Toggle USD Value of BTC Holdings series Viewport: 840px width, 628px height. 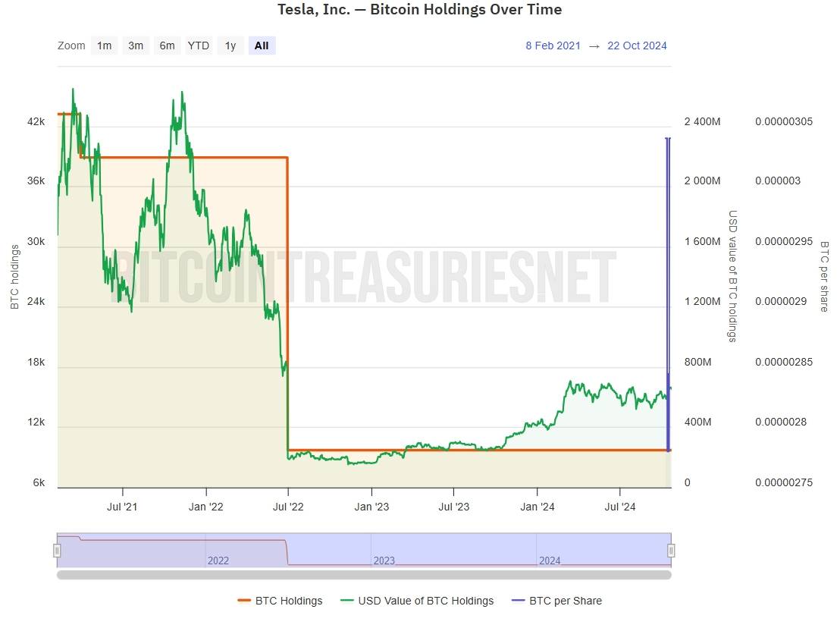(417, 601)
